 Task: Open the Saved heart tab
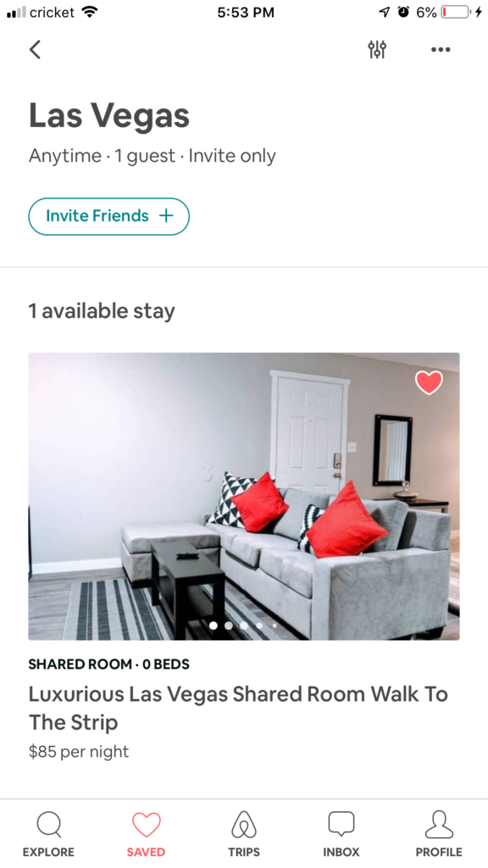[x=146, y=825]
